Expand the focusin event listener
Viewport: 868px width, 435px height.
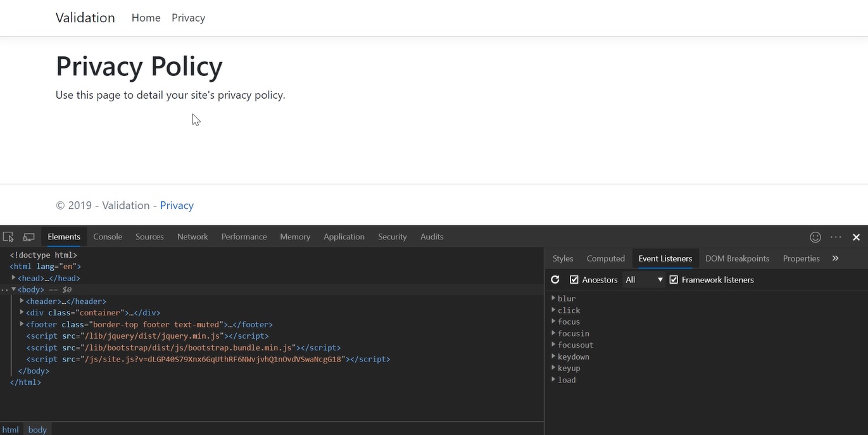coord(553,333)
